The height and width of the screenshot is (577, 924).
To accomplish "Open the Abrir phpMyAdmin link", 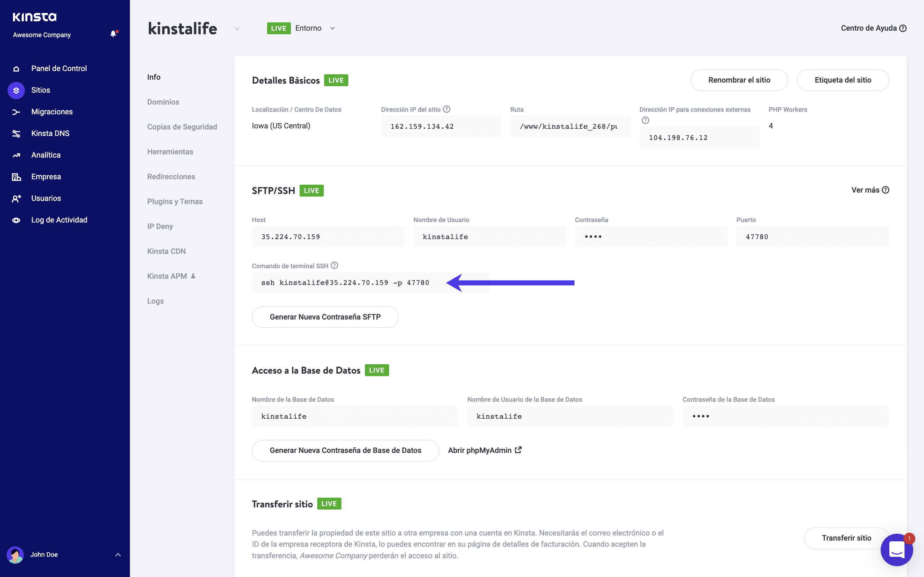I will coord(484,450).
